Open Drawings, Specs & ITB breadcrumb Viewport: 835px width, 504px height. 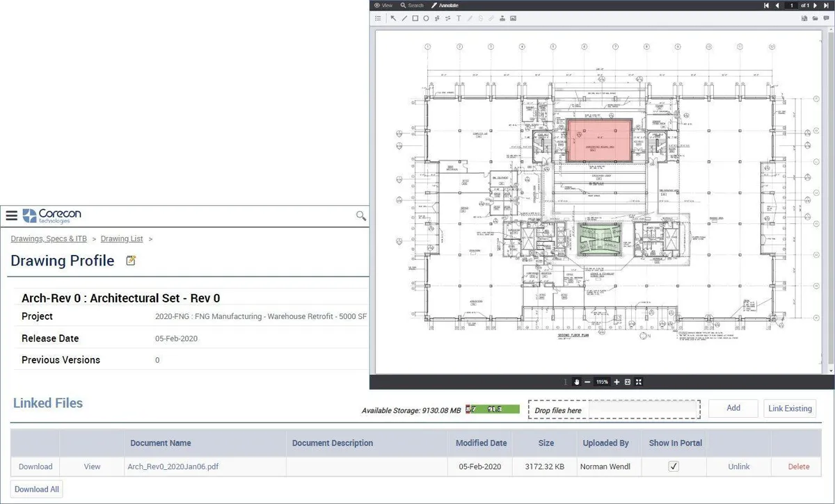point(49,238)
